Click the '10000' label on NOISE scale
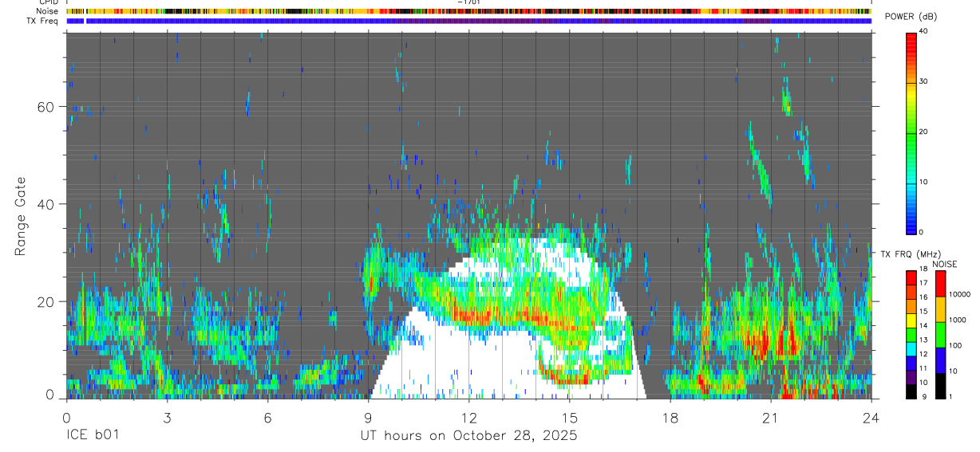This screenshot has height=452, width=980. click(x=961, y=294)
